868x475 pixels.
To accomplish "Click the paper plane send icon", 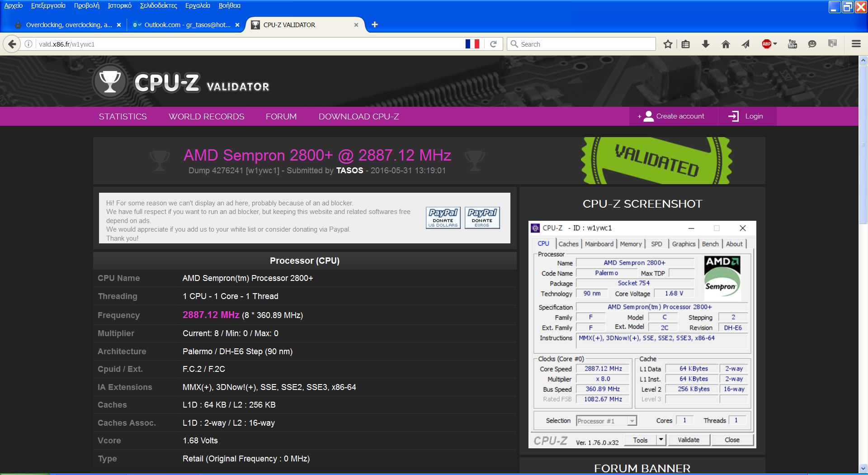I will tap(745, 44).
